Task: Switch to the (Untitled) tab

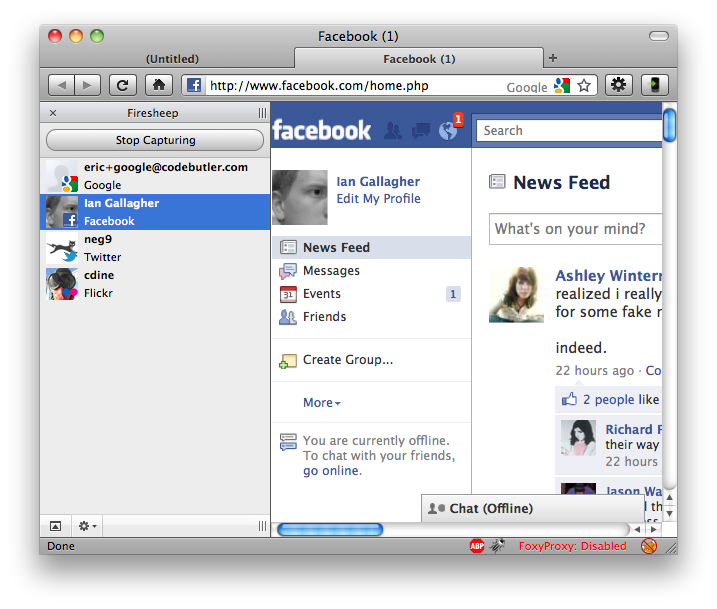Action: point(172,59)
